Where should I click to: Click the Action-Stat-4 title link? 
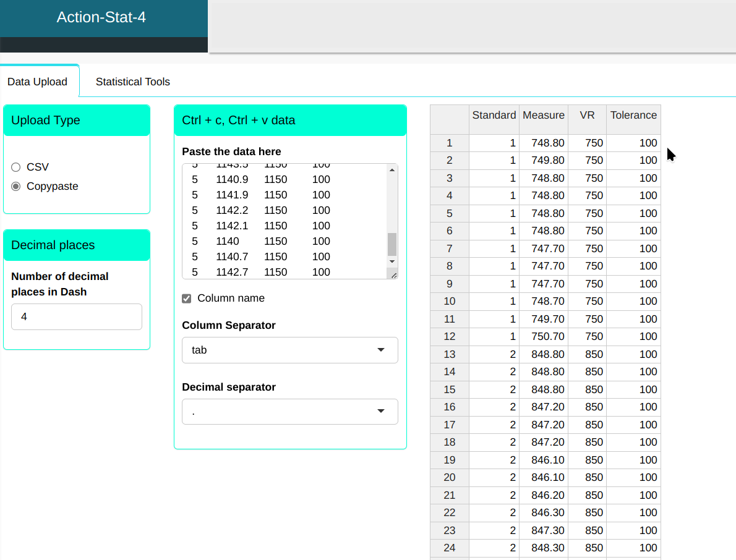point(101,17)
